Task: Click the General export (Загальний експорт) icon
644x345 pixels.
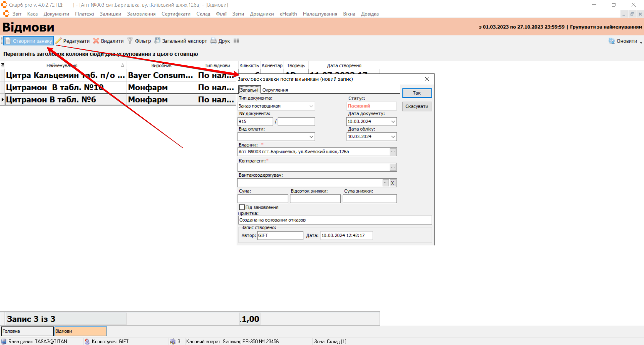Action: pos(157,41)
